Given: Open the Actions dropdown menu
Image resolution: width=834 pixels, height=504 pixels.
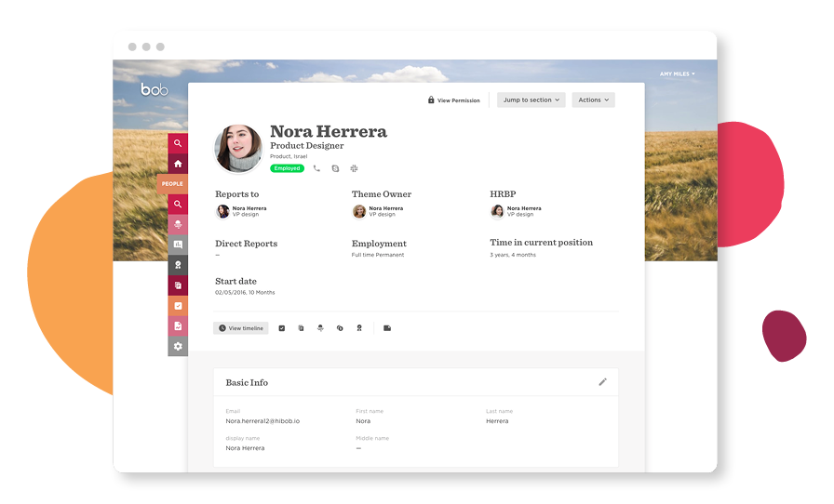Looking at the screenshot, I should click(x=593, y=99).
